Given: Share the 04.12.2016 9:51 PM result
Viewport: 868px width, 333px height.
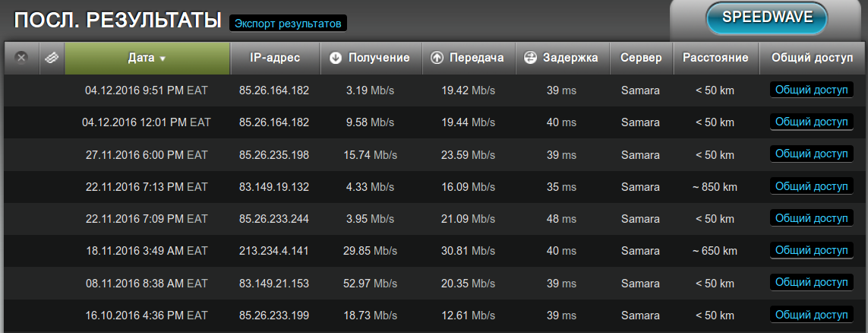Looking at the screenshot, I should [x=811, y=90].
